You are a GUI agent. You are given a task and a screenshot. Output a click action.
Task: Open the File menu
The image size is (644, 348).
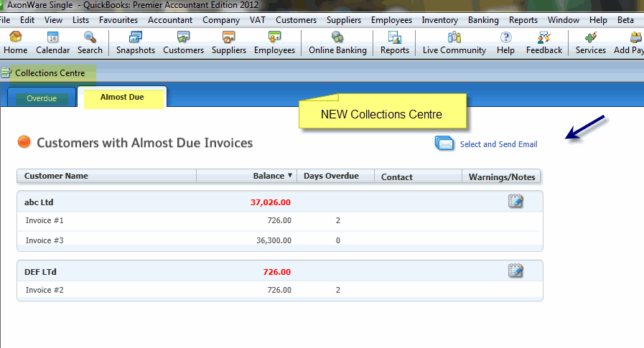5,19
